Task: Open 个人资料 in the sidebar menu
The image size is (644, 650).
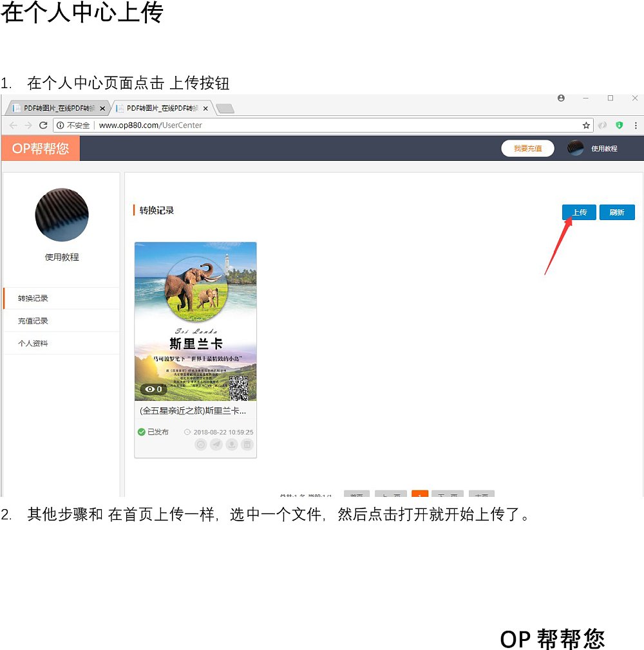Action: coord(61,343)
